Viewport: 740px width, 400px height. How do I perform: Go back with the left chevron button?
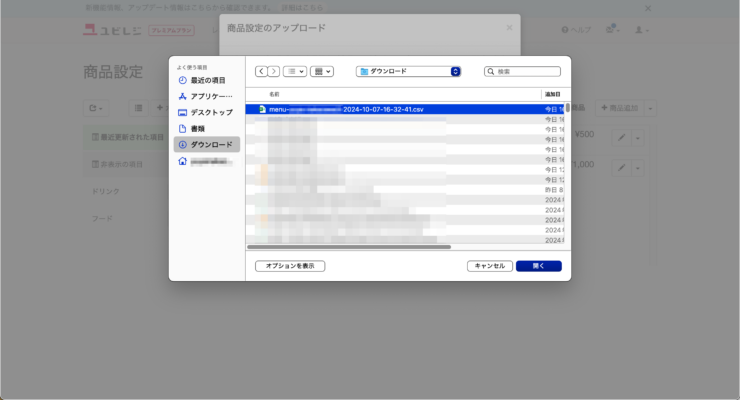click(x=261, y=71)
